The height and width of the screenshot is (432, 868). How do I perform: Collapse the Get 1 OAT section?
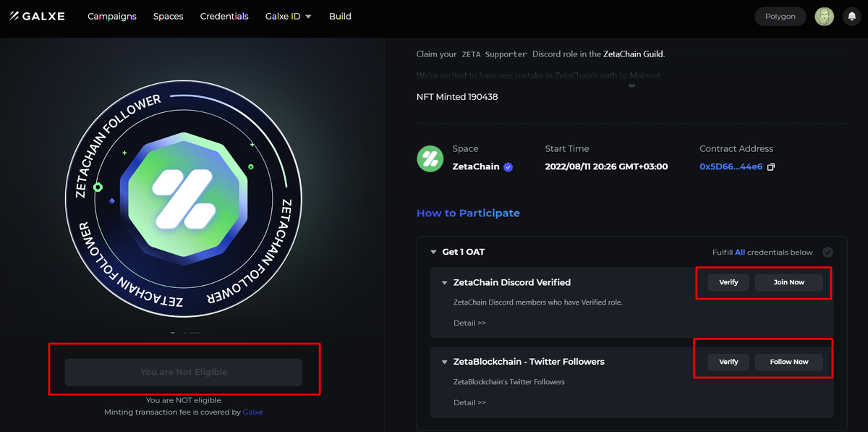434,253
